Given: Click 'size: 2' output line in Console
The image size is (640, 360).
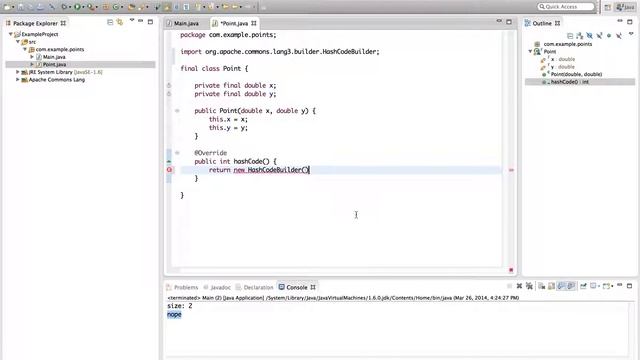Looking at the screenshot, I should point(180,306).
